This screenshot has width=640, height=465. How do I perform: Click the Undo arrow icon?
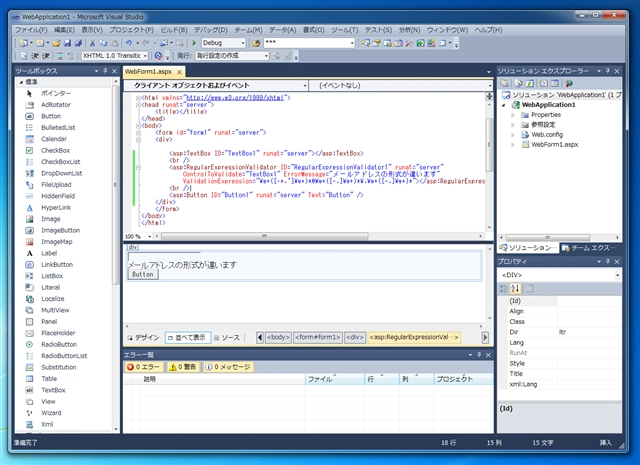[x=129, y=43]
